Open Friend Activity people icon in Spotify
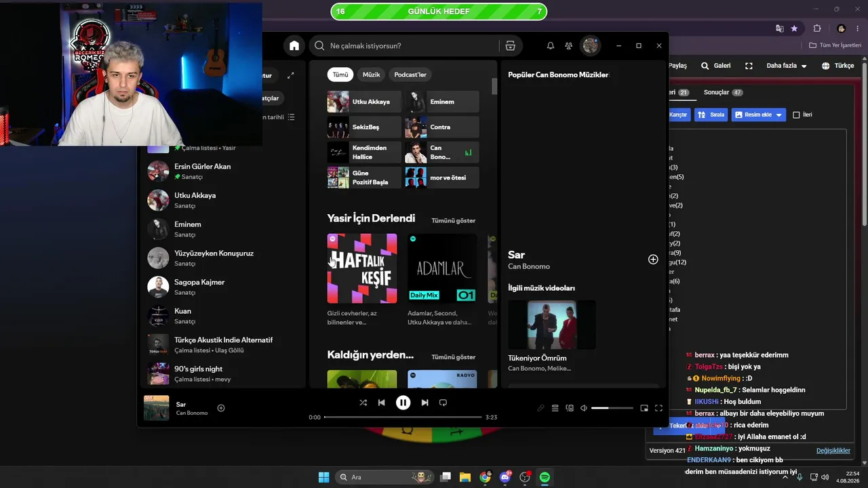868x488 pixels. point(569,45)
